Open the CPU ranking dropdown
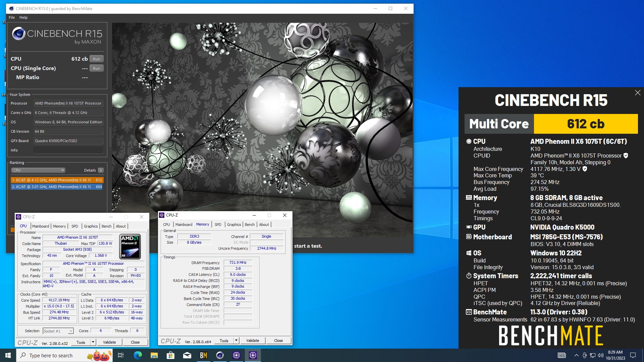 coord(38,170)
